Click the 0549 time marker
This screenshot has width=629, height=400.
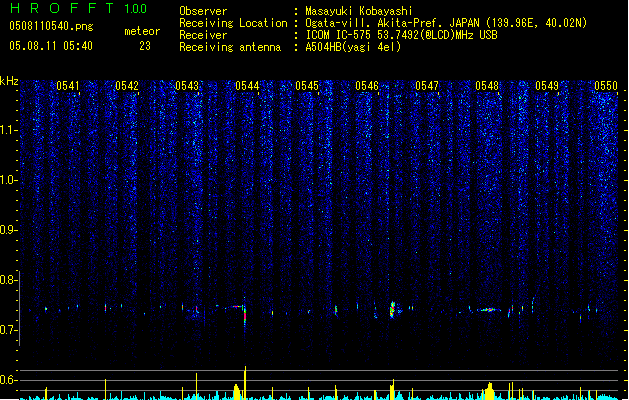[547, 86]
